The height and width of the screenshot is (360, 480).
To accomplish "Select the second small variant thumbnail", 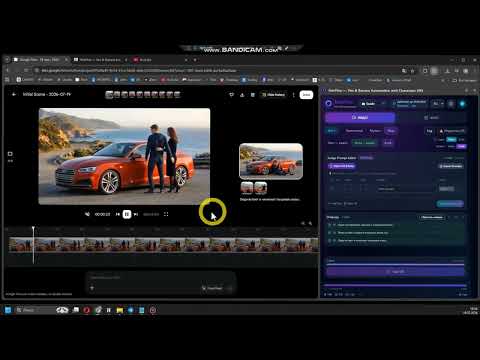I will (x=261, y=188).
